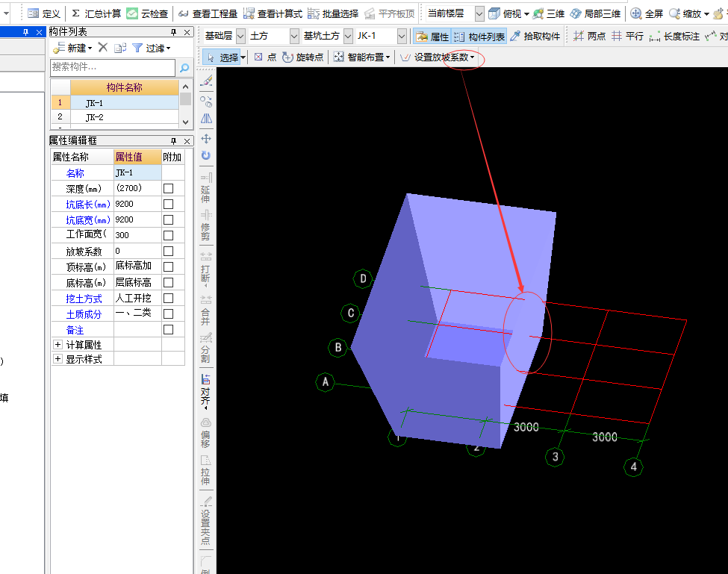Check the 坑底宽 附加 checkbox
The height and width of the screenshot is (574, 728).
click(x=168, y=220)
